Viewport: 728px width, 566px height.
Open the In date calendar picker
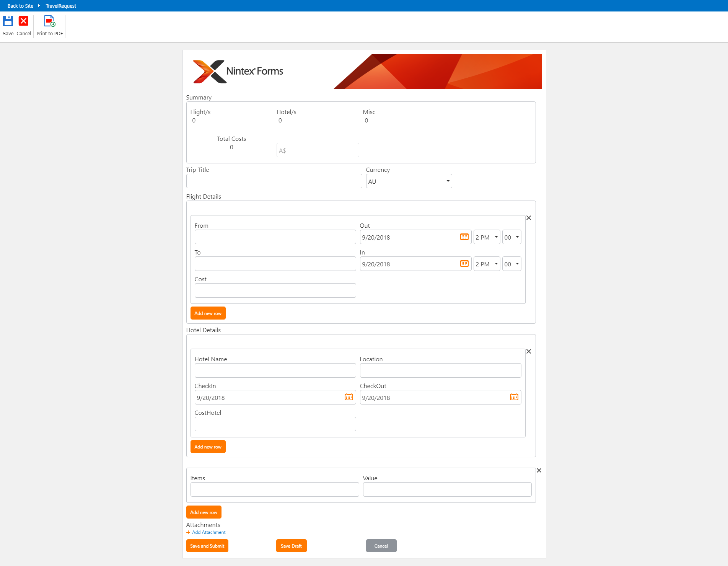pyautogui.click(x=464, y=264)
